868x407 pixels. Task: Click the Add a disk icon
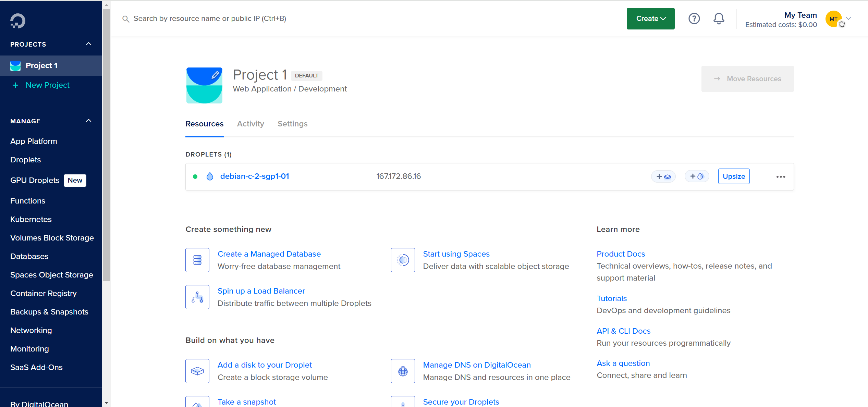[197, 371]
